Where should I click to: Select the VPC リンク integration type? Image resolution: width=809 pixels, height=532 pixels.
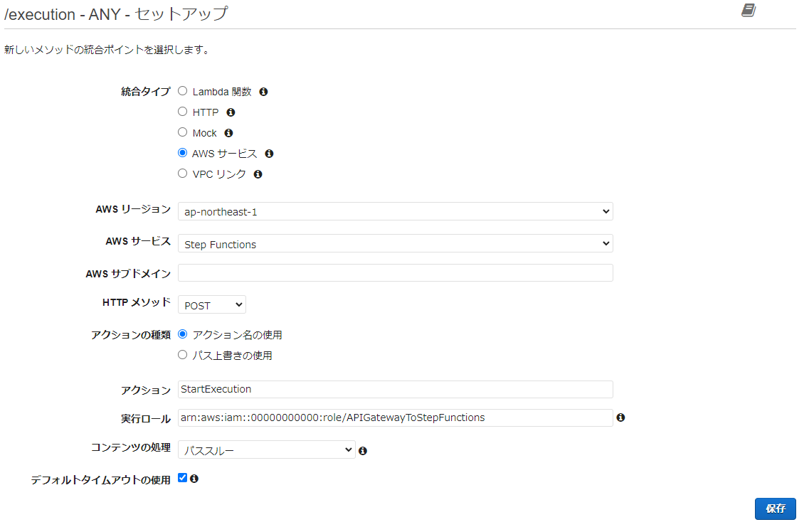coord(182,173)
